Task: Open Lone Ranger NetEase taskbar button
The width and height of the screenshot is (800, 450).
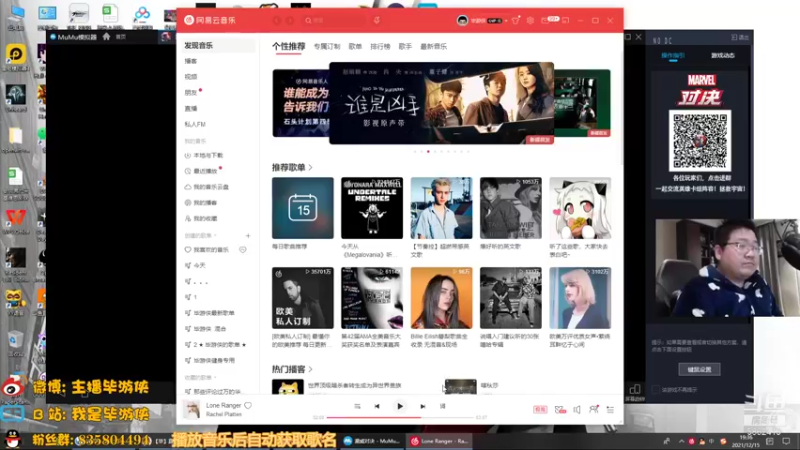Action: pos(439,441)
